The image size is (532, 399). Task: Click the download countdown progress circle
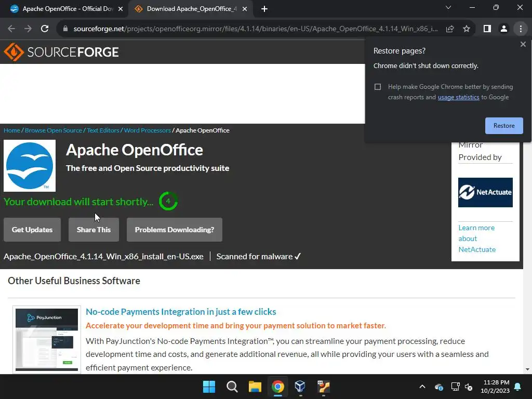pyautogui.click(x=168, y=201)
